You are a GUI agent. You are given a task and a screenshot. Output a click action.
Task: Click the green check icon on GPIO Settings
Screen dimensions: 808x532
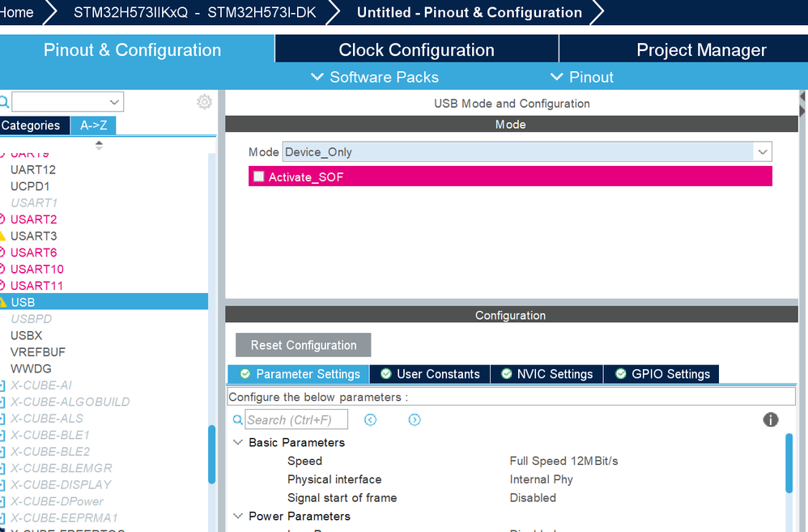click(x=621, y=374)
